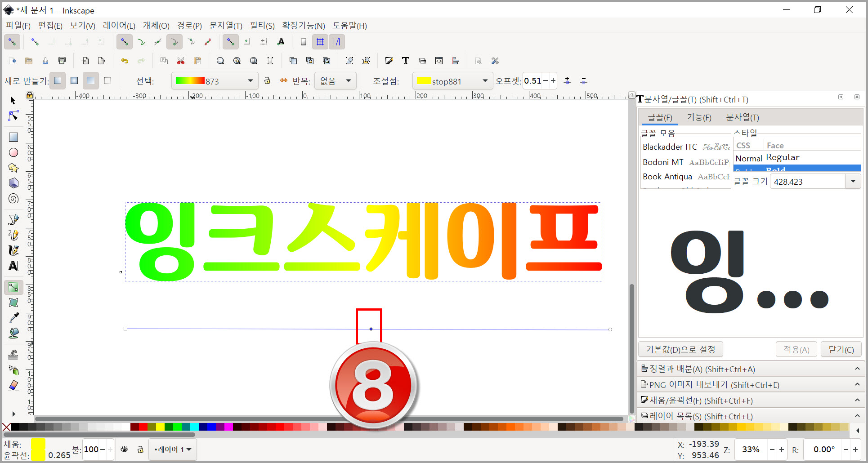This screenshot has height=463, width=868.
Task: Toggle snap text anchors and baselines
Action: pos(281,42)
